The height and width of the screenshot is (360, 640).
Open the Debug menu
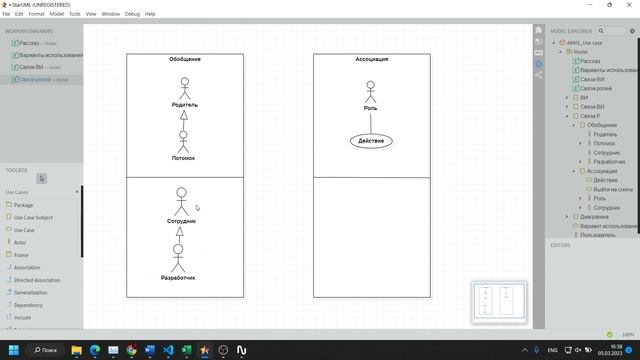[x=132, y=14]
